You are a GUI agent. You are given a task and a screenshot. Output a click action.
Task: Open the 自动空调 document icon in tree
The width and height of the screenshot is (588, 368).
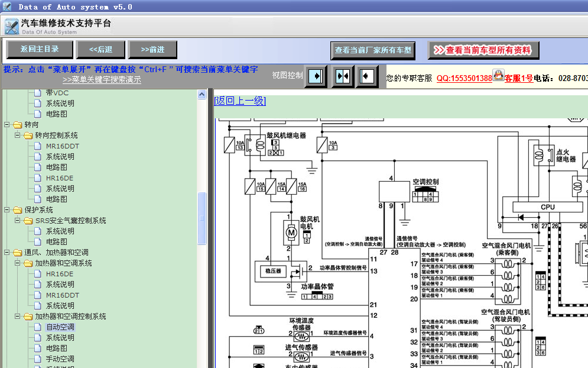37,327
